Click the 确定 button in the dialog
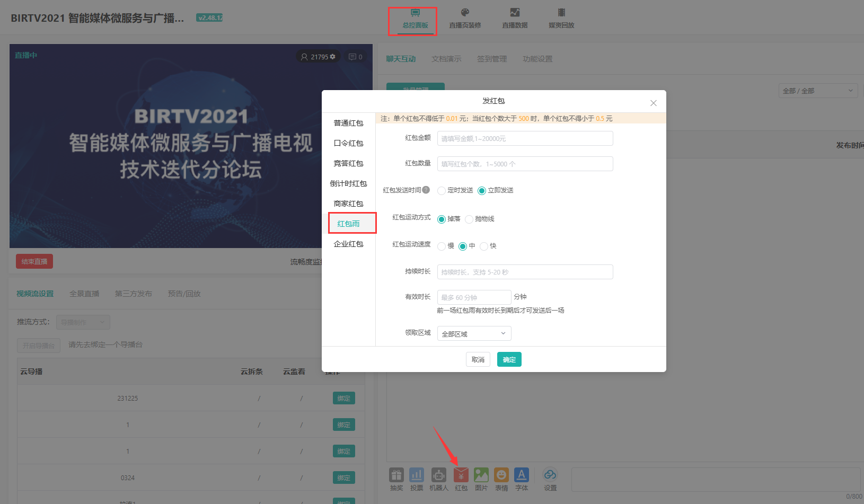The image size is (864, 504). pos(509,359)
